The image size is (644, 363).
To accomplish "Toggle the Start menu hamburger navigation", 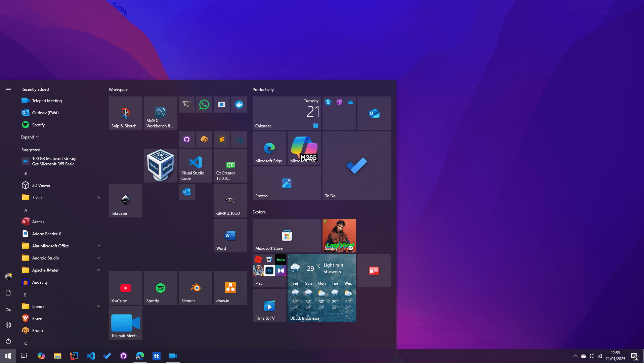I will [x=8, y=89].
